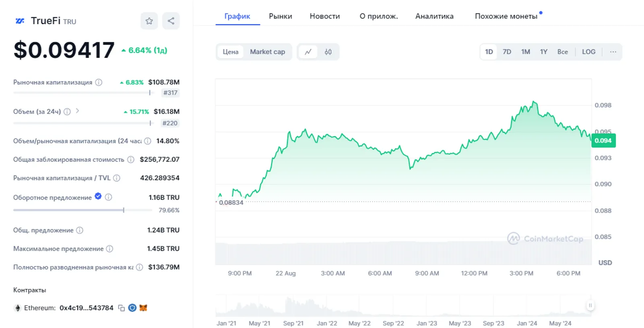
Task: Add token via MetaMask fox icon
Action: [143, 308]
